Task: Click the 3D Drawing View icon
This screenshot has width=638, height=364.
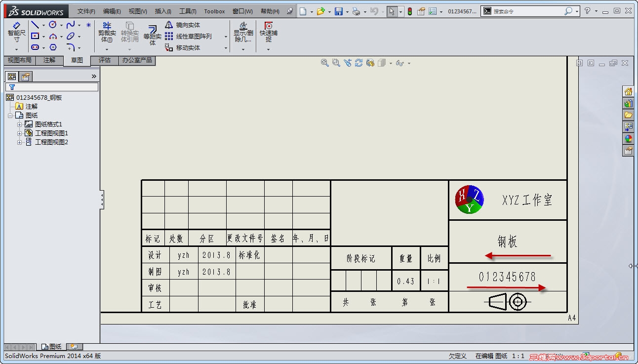Action: (x=370, y=63)
